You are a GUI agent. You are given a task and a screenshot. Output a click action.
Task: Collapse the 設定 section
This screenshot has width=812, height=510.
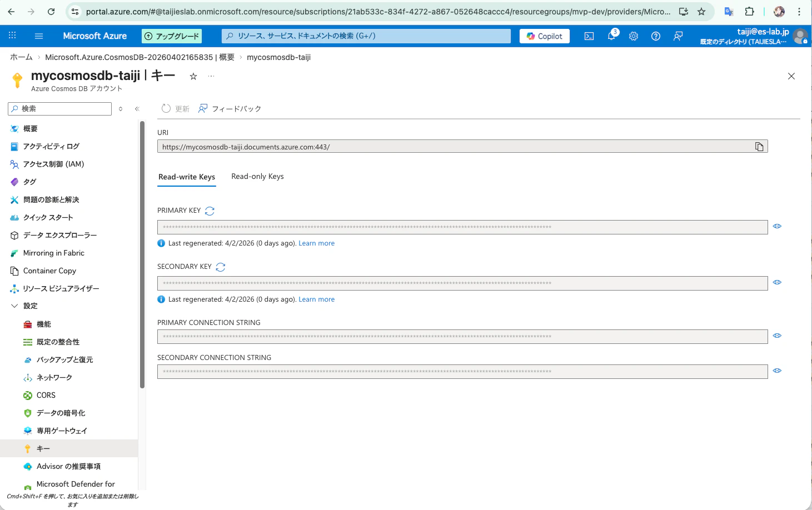(x=14, y=306)
